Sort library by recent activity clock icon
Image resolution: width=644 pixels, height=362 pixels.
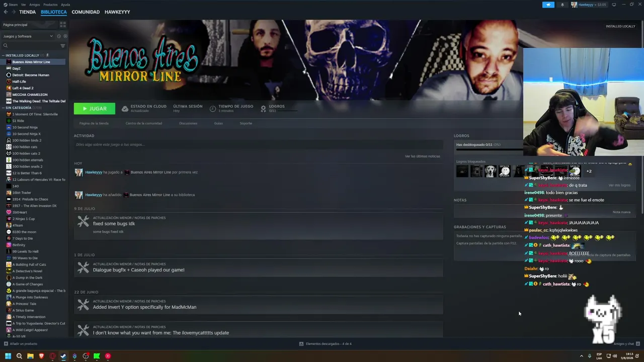click(x=58, y=36)
